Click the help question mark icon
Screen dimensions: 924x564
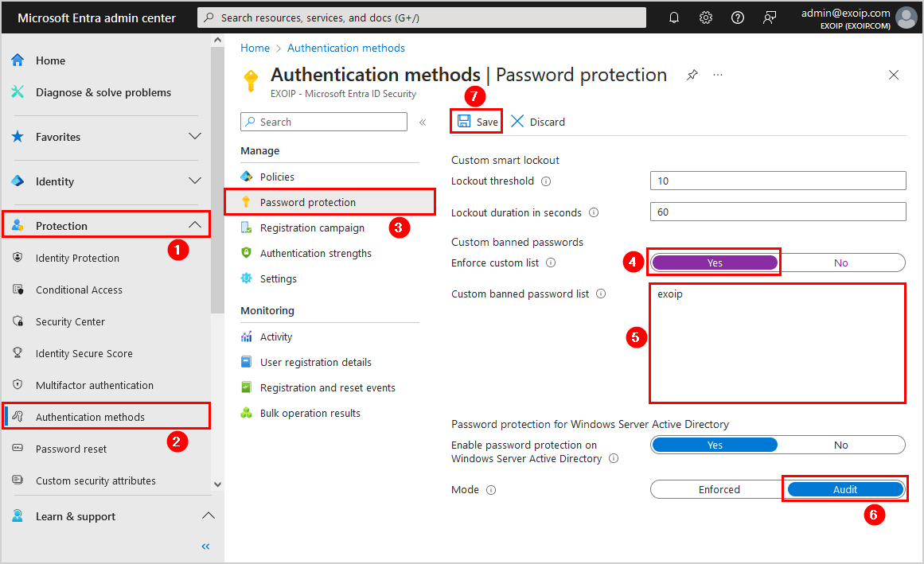point(738,18)
